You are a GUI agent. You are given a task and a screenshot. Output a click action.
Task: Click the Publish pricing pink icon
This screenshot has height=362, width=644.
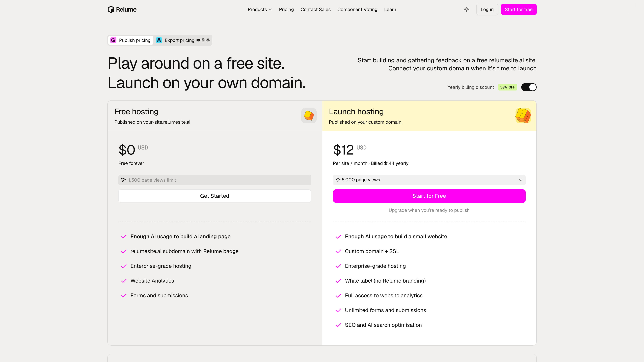click(x=113, y=40)
